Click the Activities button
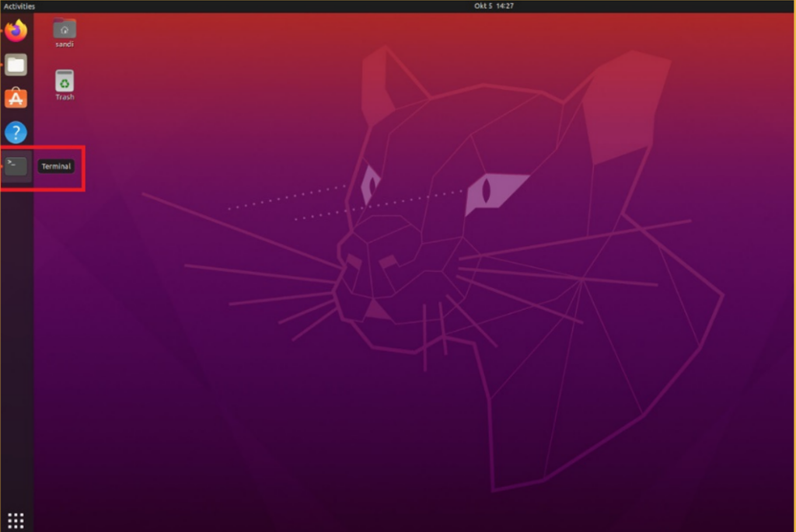 coord(19,6)
